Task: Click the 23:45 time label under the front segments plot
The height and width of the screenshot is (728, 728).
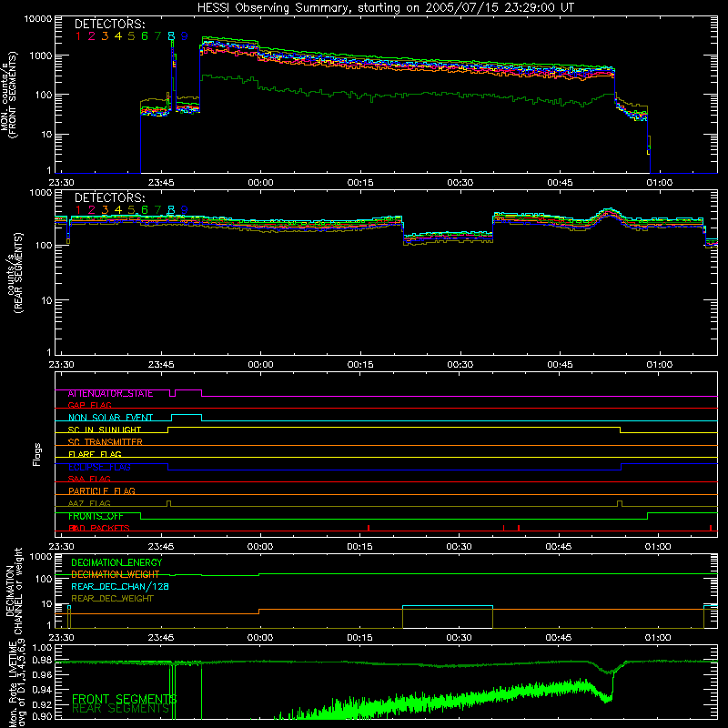Action: point(161,183)
